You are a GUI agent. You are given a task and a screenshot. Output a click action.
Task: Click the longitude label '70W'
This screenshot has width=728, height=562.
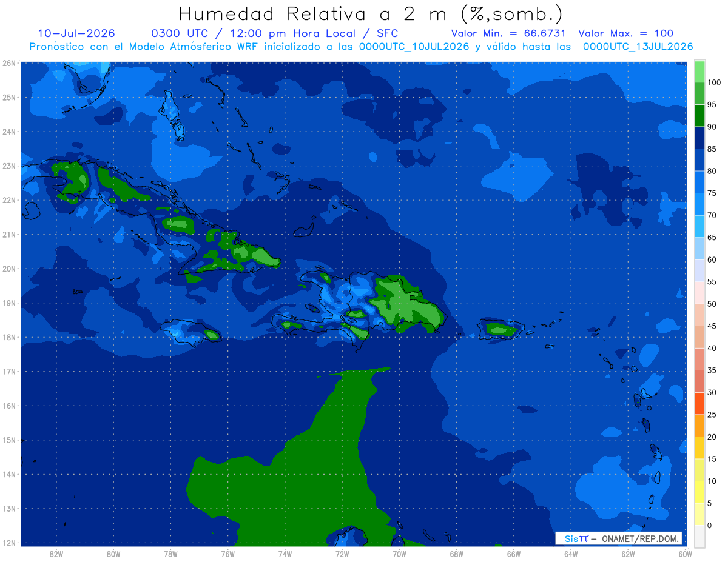(x=399, y=554)
